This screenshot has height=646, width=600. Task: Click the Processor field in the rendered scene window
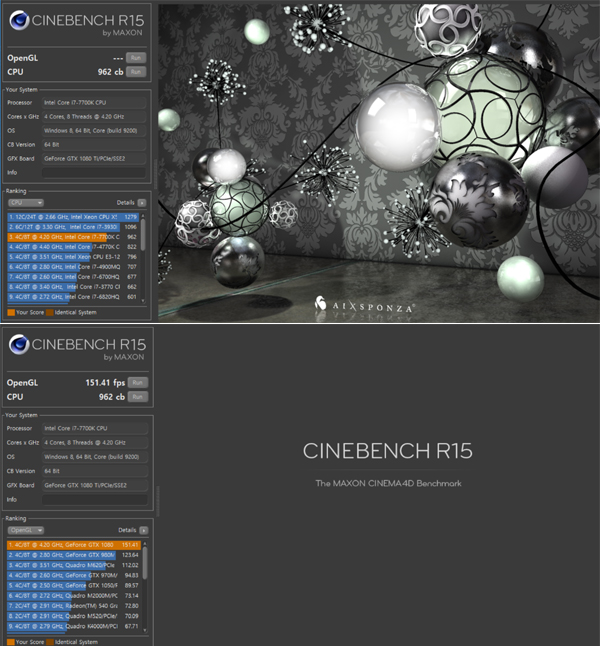click(x=94, y=103)
